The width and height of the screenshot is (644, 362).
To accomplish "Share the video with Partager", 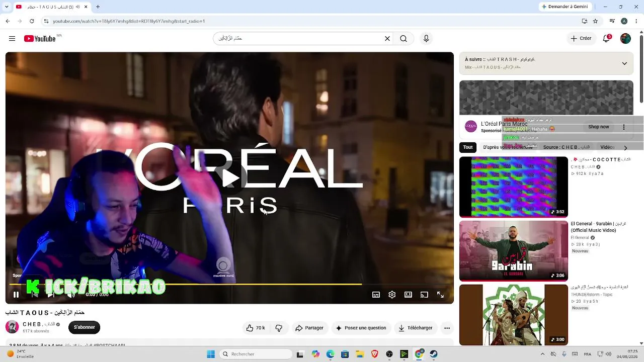I will click(x=309, y=328).
